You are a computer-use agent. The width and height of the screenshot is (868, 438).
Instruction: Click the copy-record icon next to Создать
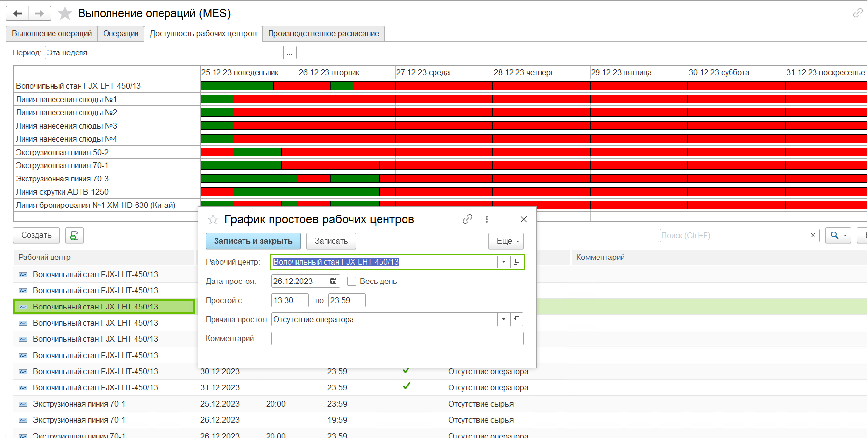point(74,235)
